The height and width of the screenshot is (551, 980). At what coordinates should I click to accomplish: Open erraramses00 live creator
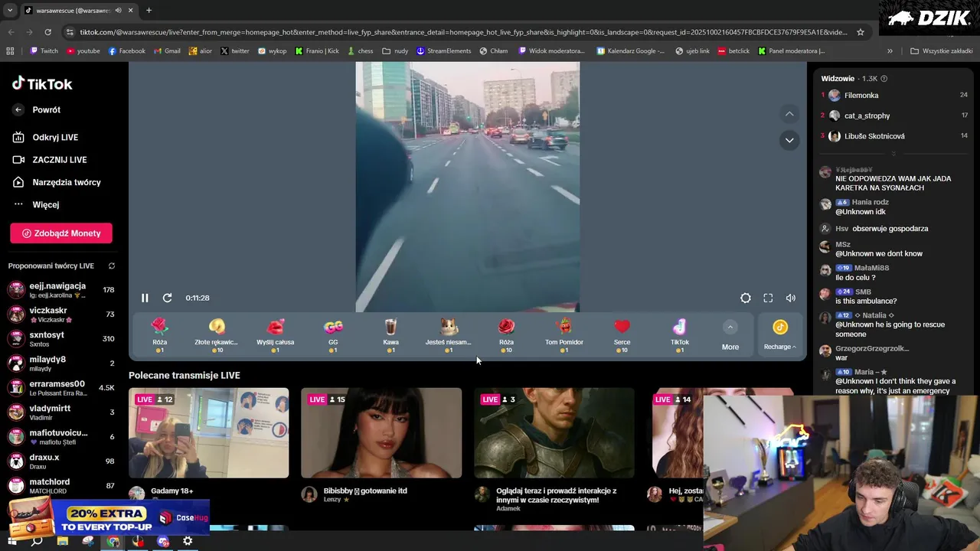click(61, 388)
